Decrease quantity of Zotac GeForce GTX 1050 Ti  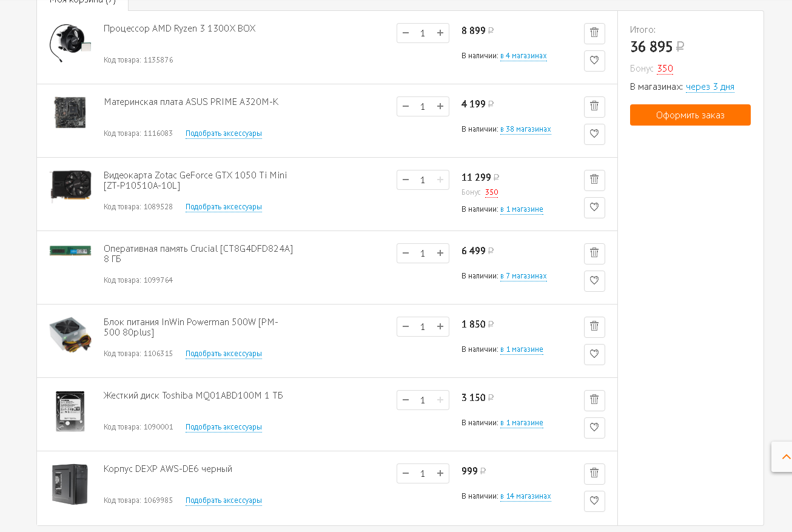click(x=406, y=180)
